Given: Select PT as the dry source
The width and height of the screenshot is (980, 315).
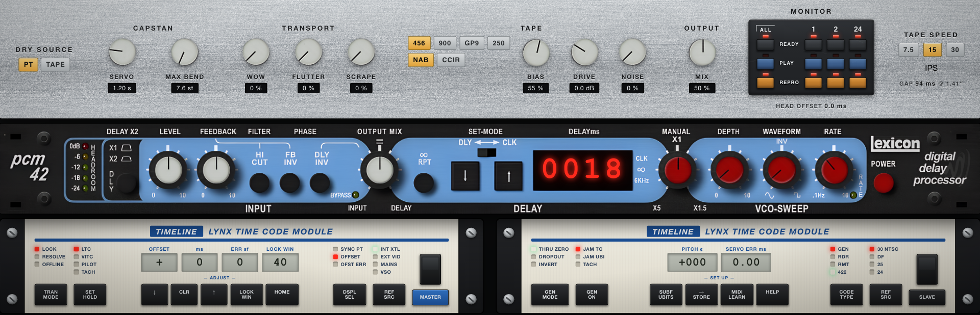Looking at the screenshot, I should 28,65.
